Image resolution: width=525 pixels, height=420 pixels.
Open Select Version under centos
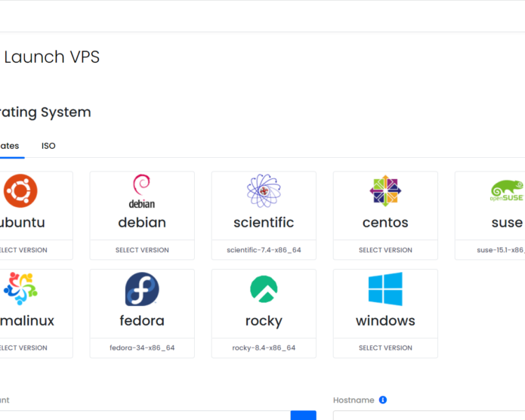pyautogui.click(x=385, y=250)
